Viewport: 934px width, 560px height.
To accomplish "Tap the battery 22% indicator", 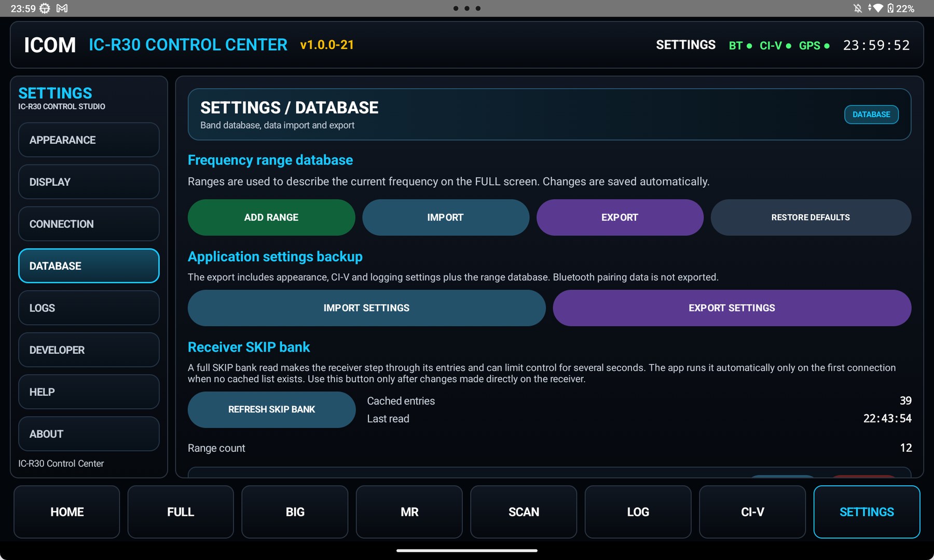I will point(901,8).
